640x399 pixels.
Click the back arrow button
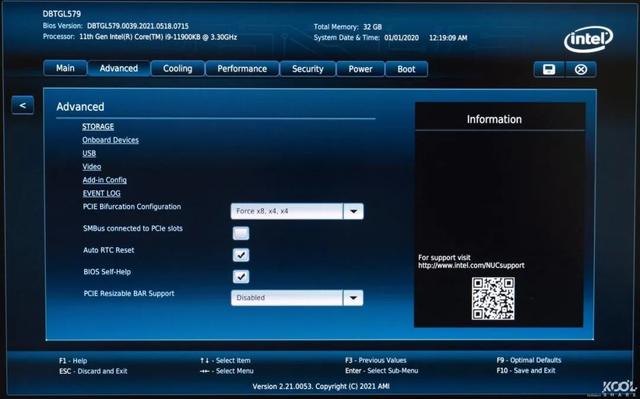(22, 105)
